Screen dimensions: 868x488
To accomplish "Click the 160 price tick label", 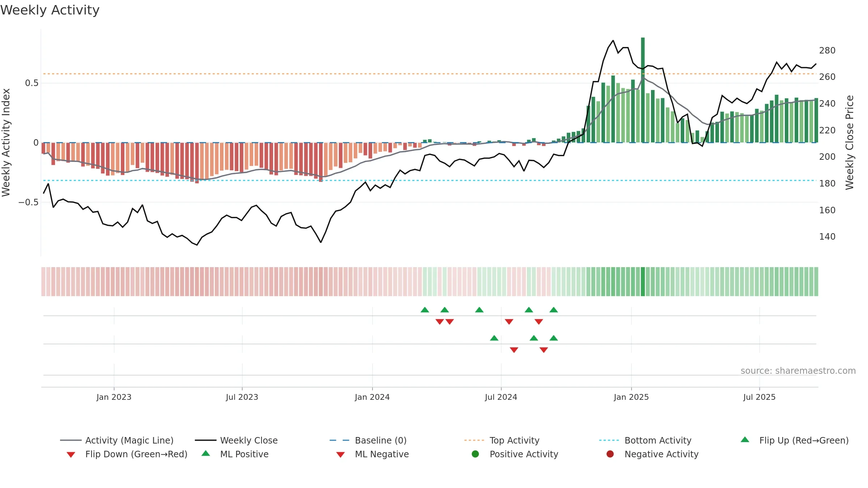I will click(x=827, y=210).
